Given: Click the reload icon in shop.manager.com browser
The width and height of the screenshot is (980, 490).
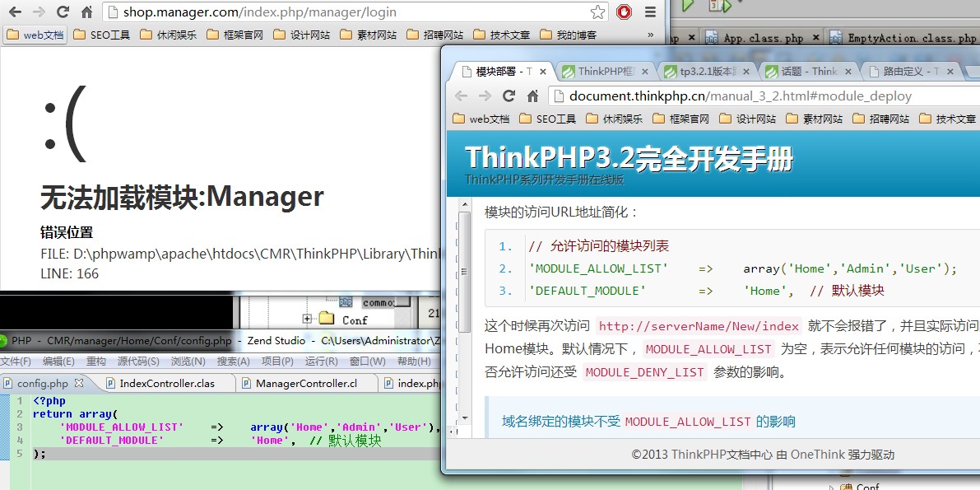Looking at the screenshot, I should click(x=63, y=12).
